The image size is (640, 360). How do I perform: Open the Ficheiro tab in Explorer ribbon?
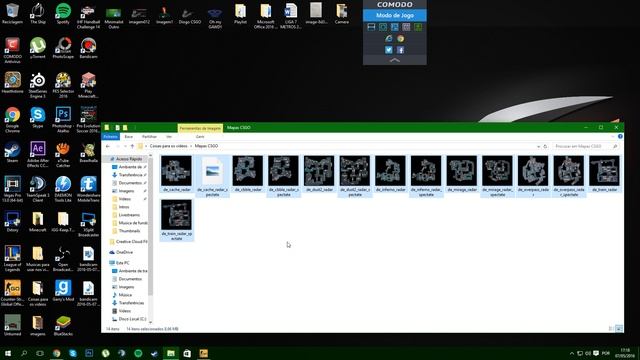[x=110, y=136]
